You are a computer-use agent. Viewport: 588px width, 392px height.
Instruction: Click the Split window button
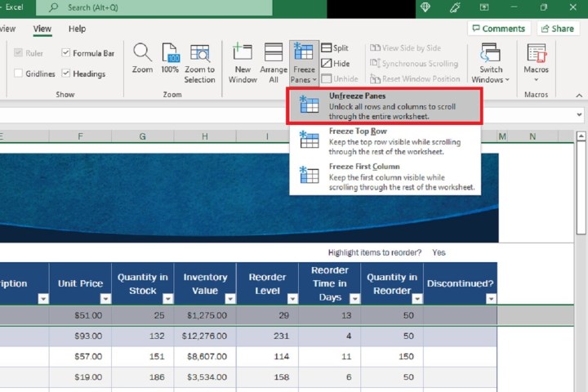[335, 48]
